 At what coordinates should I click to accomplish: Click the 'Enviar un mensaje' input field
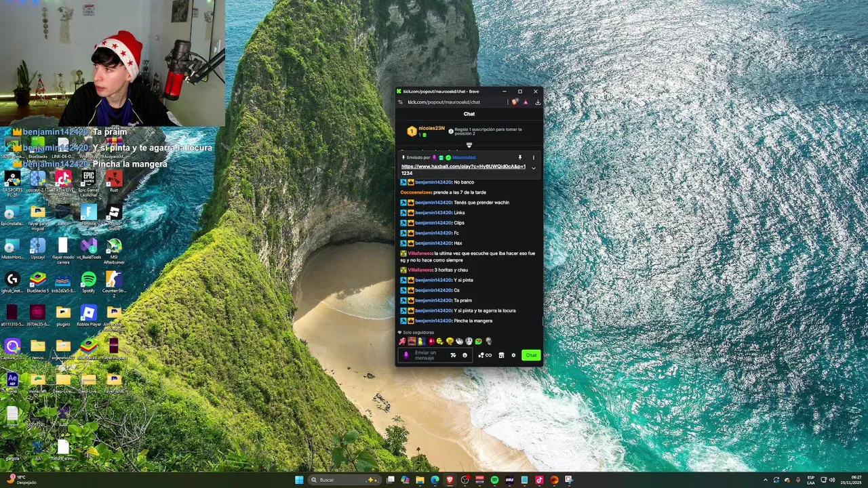pyautogui.click(x=435, y=355)
